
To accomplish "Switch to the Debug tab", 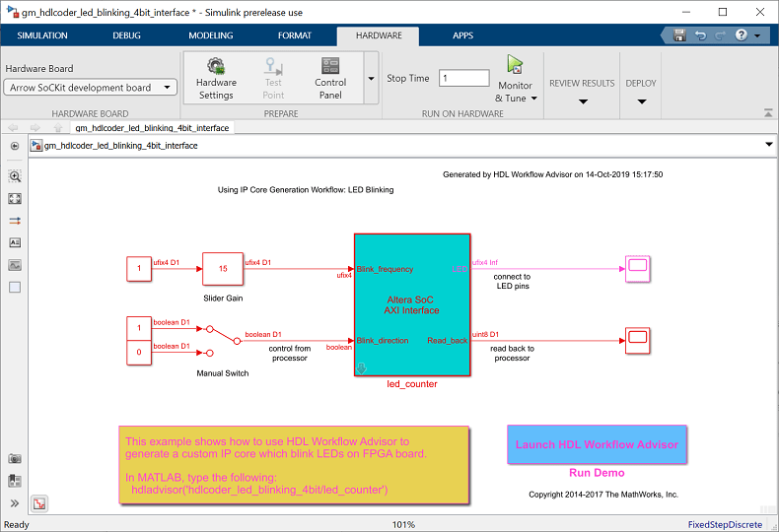I will tap(126, 35).
